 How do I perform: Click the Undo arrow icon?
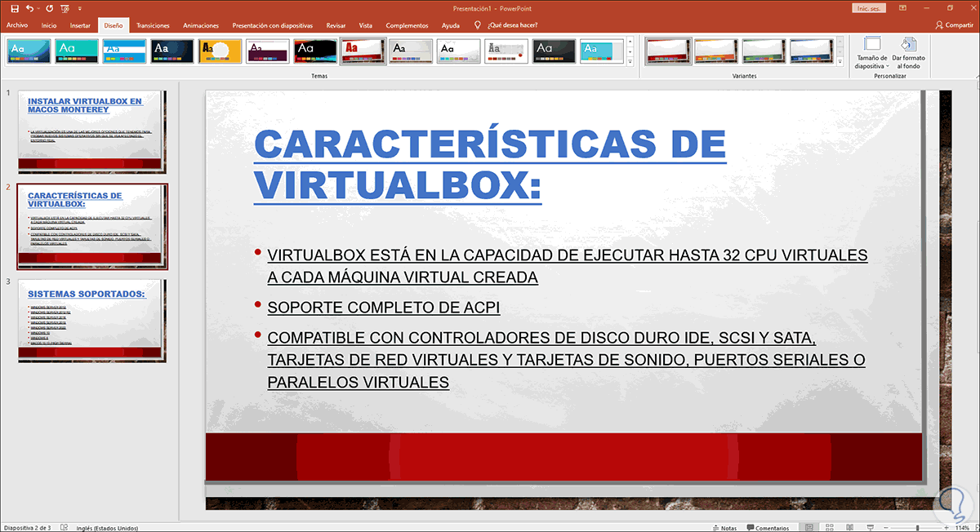coord(30,8)
